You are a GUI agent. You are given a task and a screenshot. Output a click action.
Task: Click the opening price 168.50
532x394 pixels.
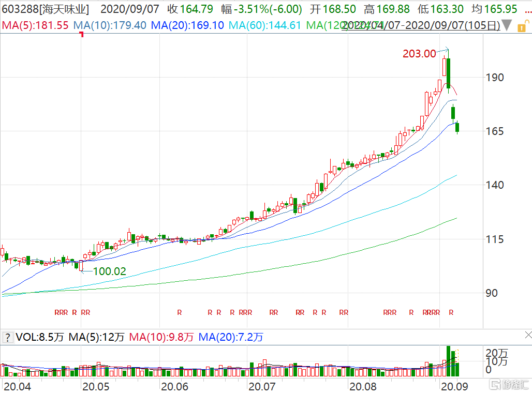[339, 9]
